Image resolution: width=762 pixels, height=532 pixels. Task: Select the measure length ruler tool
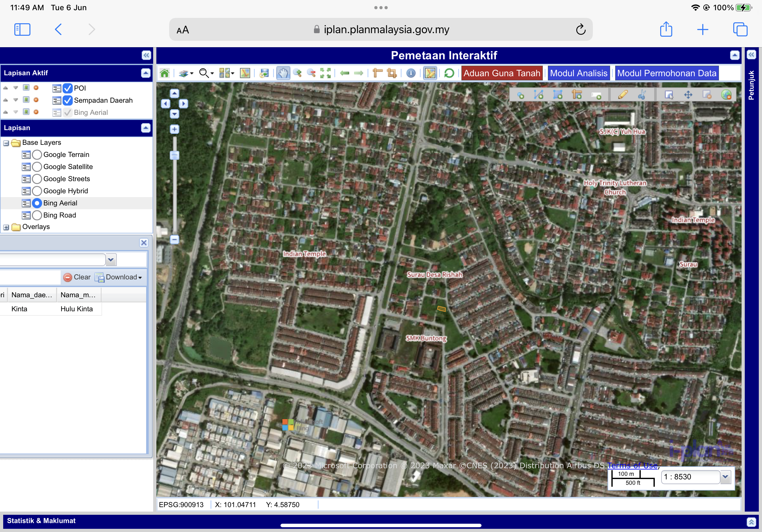coord(377,73)
